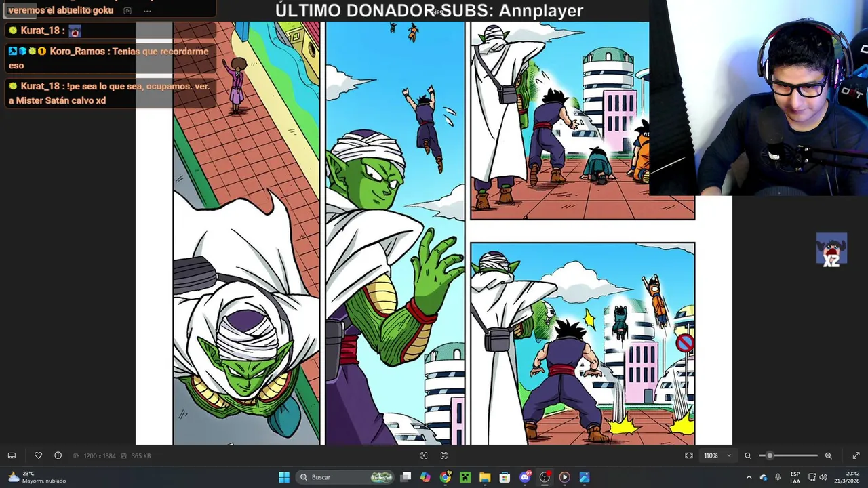Open the 110% zoom level dropdown
The height and width of the screenshot is (488, 868).
tap(717, 455)
